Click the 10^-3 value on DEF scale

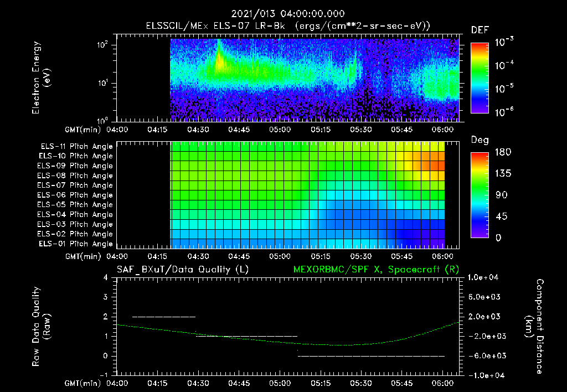click(504, 42)
